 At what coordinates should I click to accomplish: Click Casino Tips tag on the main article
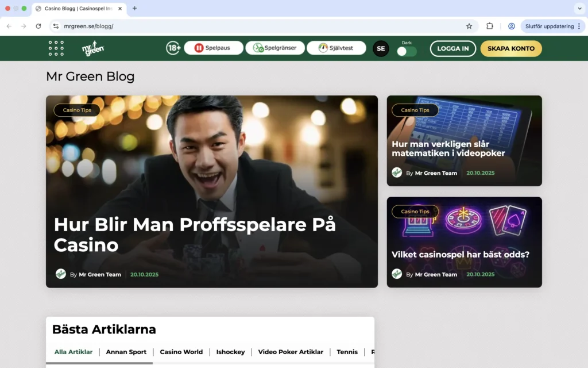click(77, 110)
